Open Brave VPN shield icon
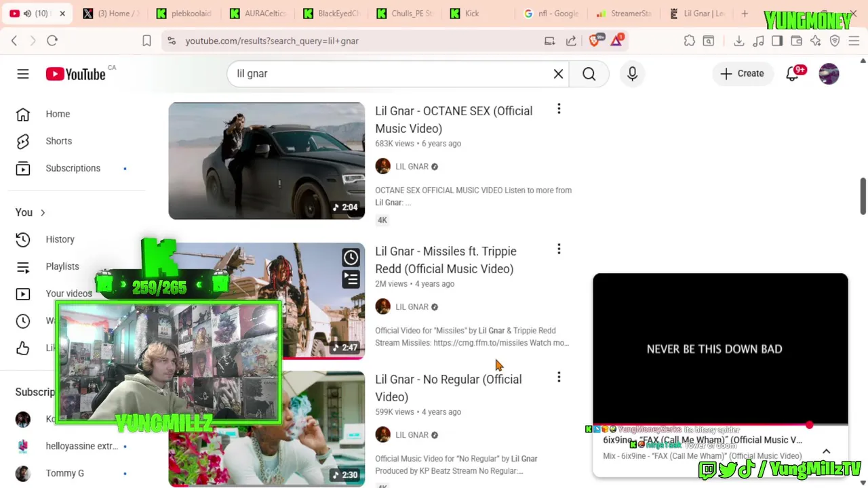Screen dimensions: 868x488 (835, 41)
